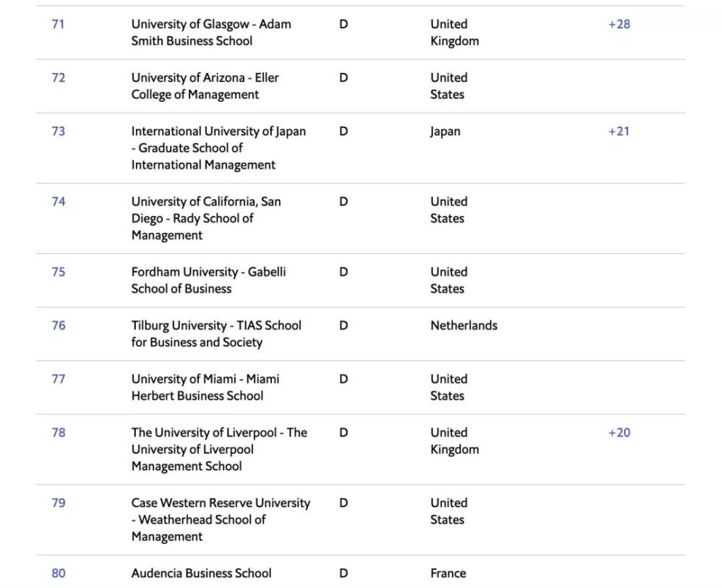723x588 pixels.
Task: Select rank number 76
Action: (x=58, y=325)
